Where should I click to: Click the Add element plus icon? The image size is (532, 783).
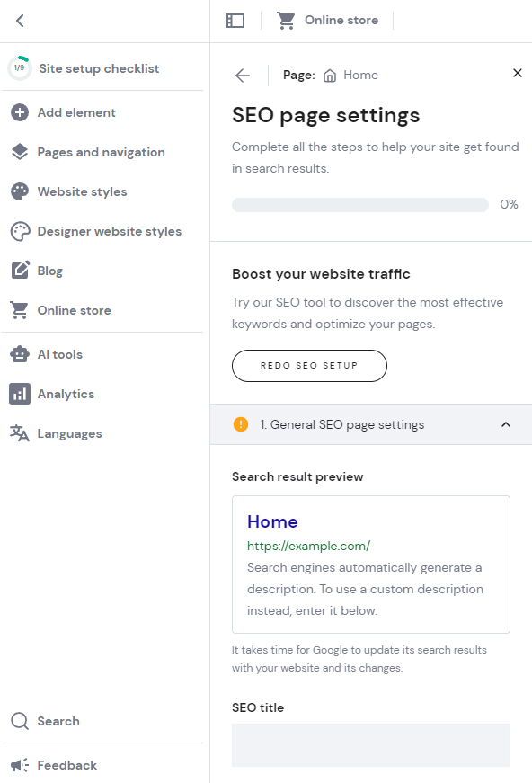tap(20, 112)
